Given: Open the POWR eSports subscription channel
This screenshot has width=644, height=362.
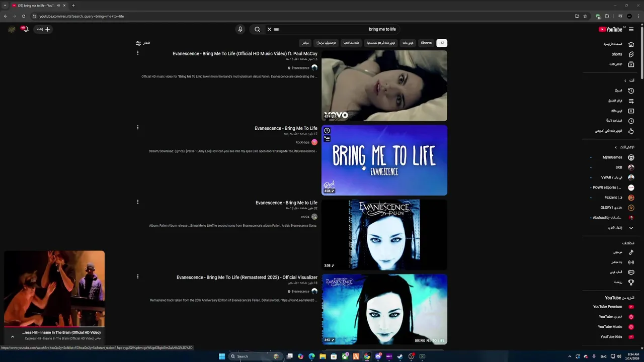Looking at the screenshot, I should coord(613,188).
